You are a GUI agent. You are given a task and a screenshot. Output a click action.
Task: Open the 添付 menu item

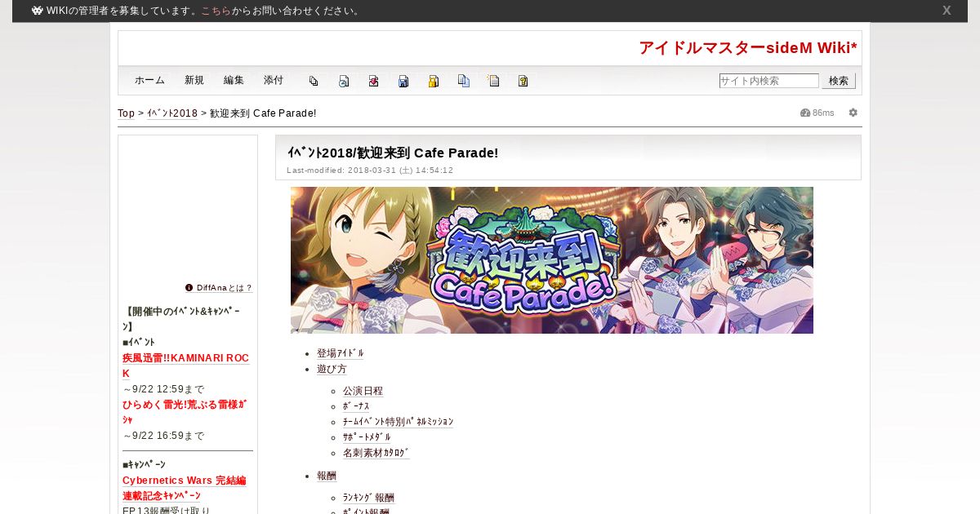coord(274,80)
